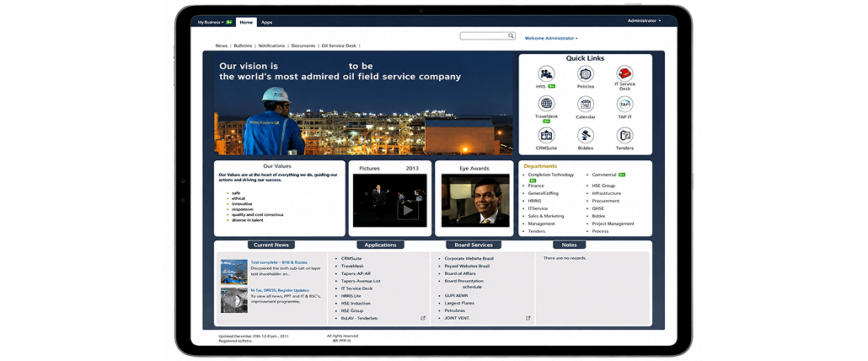
Task: Open the M-Tec news thumbnail image
Action: [234, 300]
